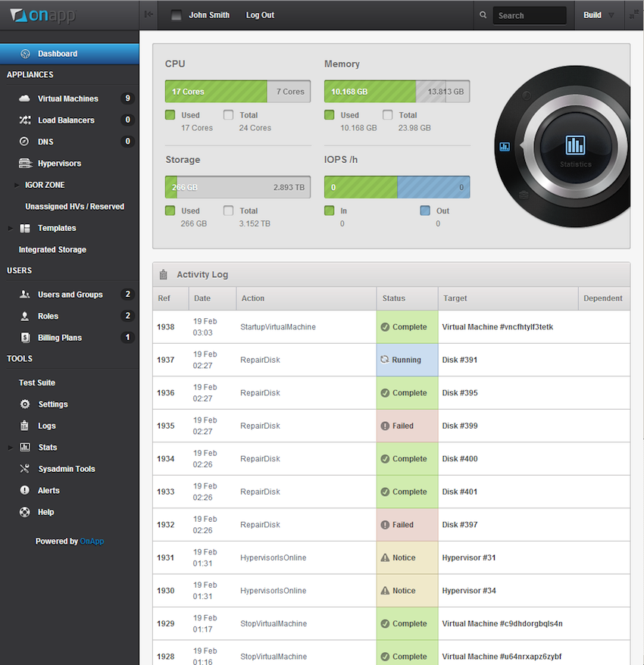Click the DNS compass icon
The height and width of the screenshot is (665, 644).
tap(24, 141)
